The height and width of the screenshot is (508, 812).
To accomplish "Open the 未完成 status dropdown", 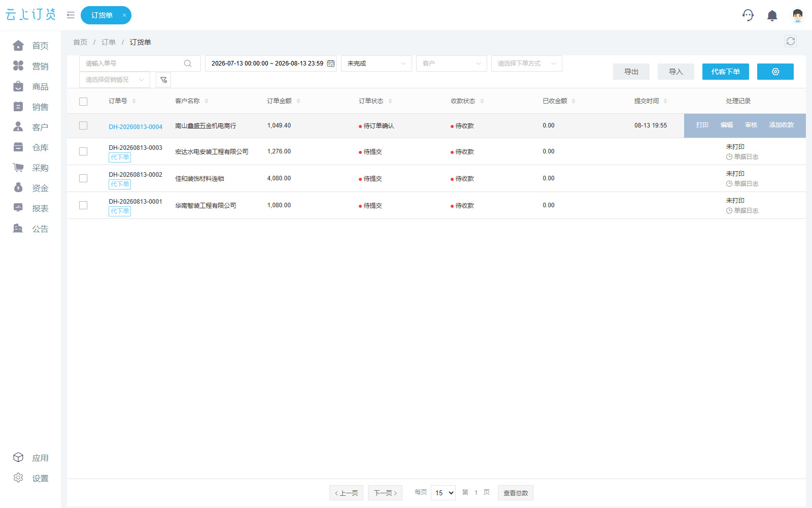I will [377, 63].
